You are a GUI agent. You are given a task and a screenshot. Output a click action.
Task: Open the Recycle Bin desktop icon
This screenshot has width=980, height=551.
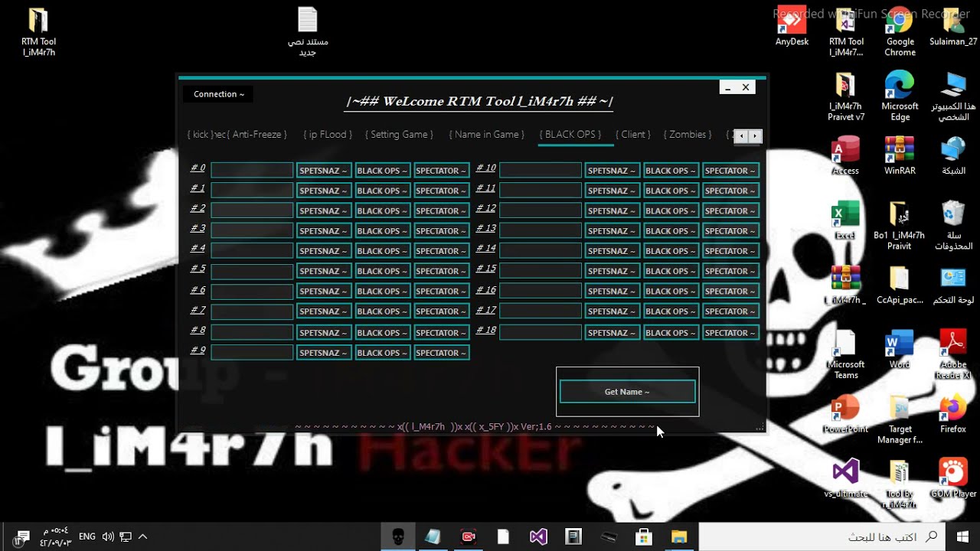953,226
